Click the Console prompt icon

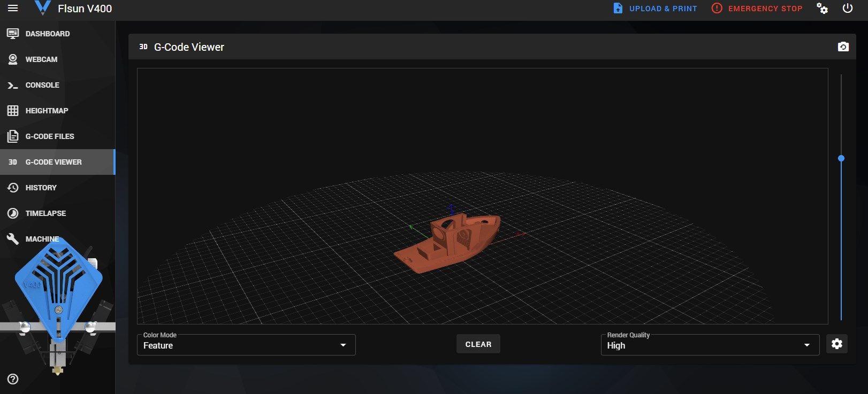click(x=13, y=85)
